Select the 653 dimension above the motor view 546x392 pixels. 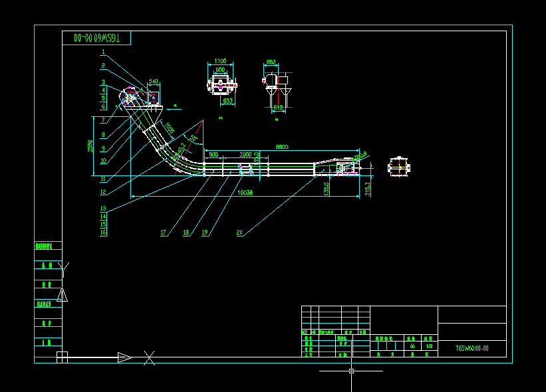tap(271, 62)
